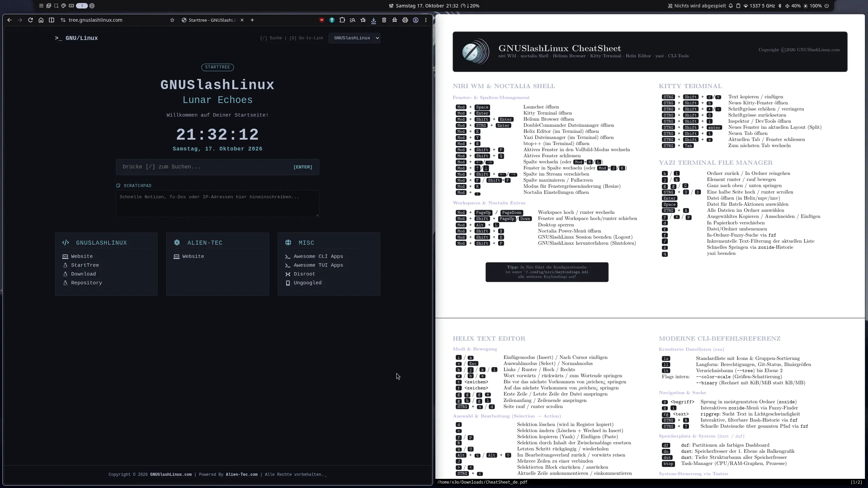Open the Extensions puzzle icon
Viewport: 868px width, 488px height.
click(342, 20)
